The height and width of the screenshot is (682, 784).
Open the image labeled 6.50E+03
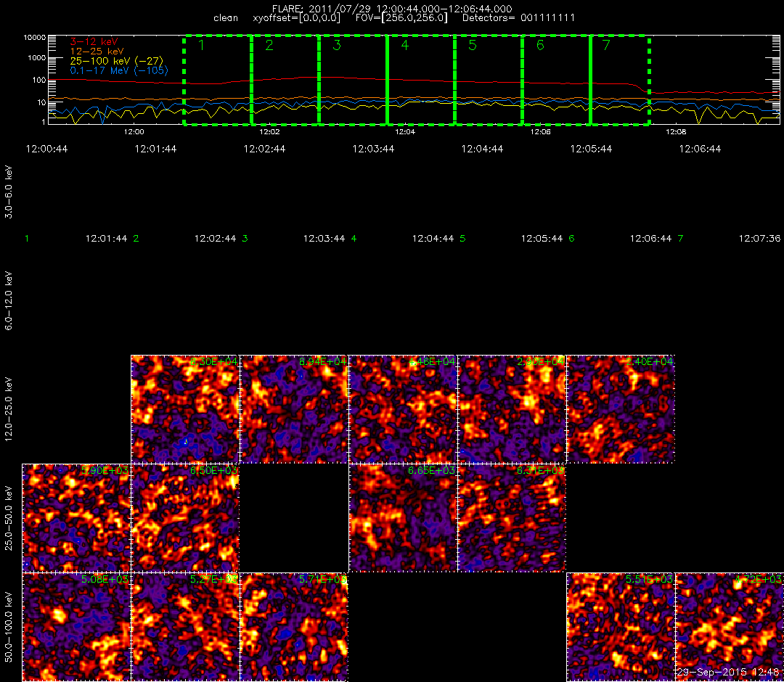point(185,518)
